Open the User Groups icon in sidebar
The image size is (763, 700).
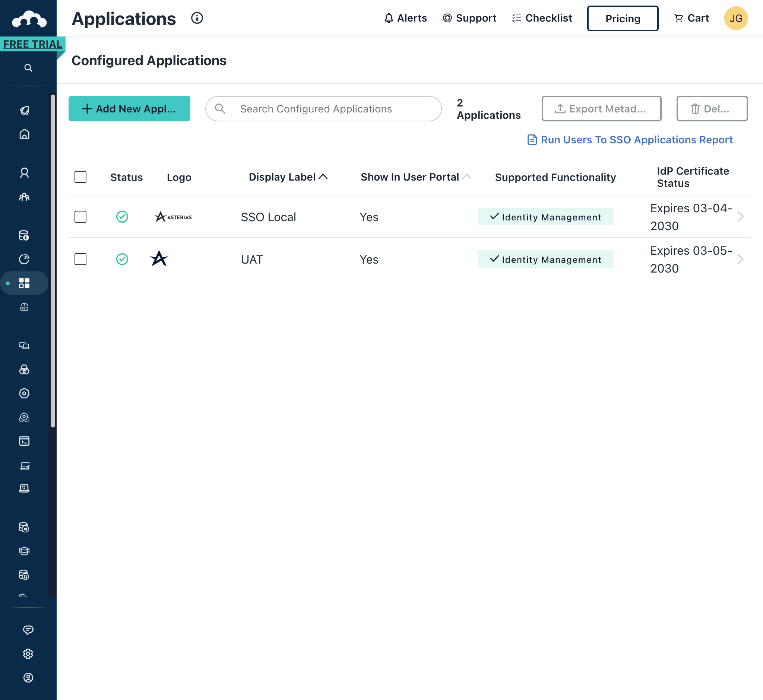coord(24,197)
